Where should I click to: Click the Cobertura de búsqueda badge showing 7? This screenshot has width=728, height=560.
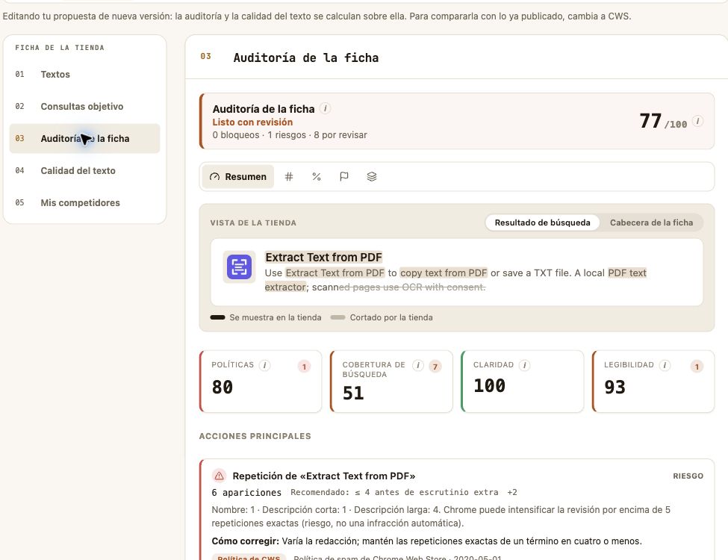(435, 367)
